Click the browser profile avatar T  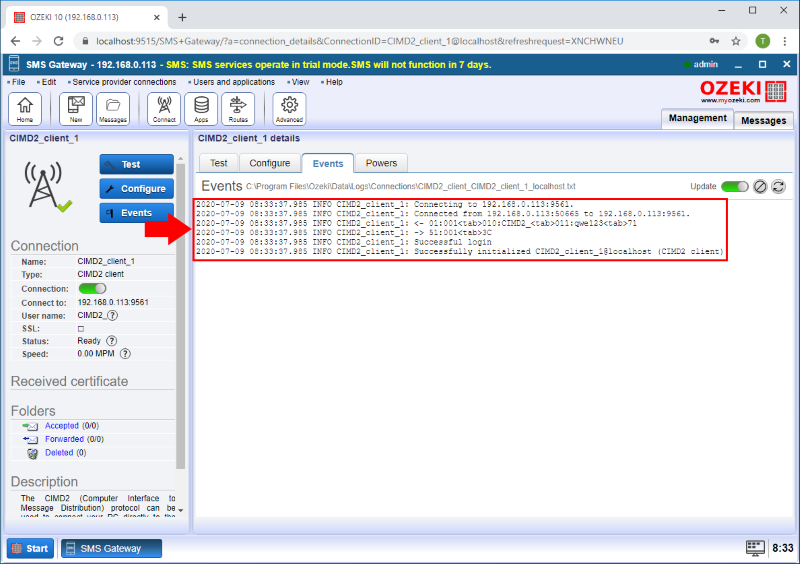coord(763,41)
